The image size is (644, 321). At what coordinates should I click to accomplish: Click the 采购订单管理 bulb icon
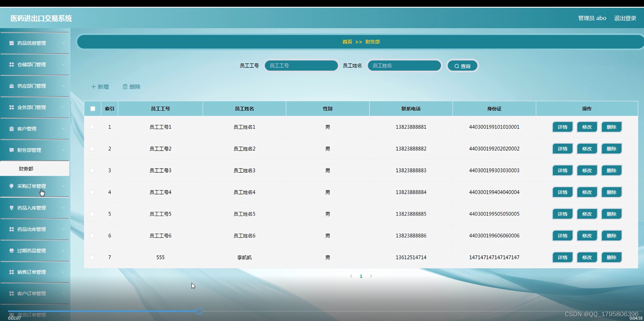coord(12,186)
